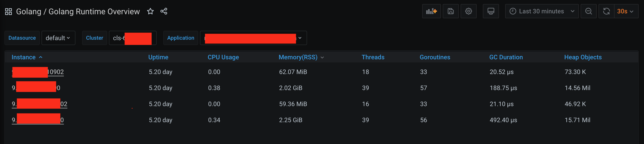Sort by Goroutines column header
644x144 pixels.
(x=435, y=57)
